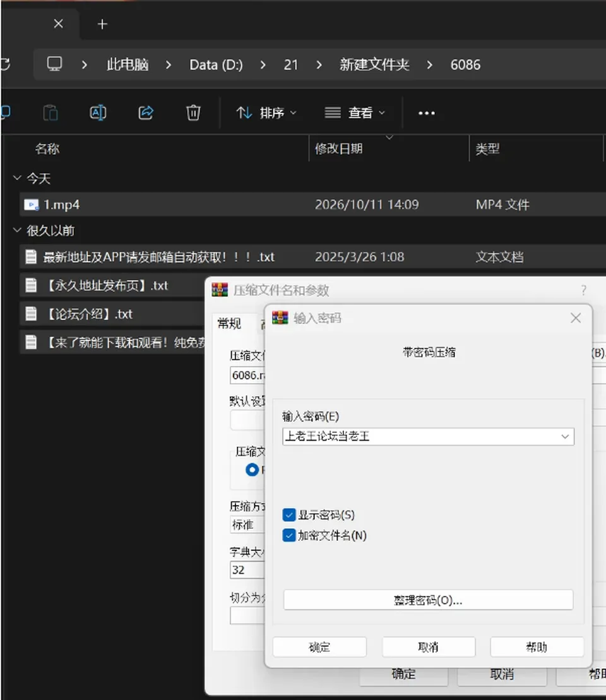Click 确定 in the password dialog
The image size is (606, 700).
319,647
